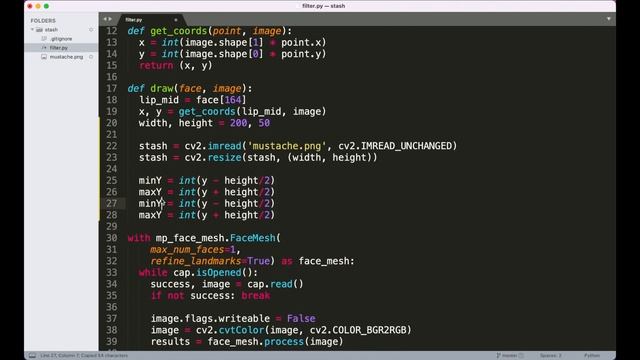Click the git status badge on the stash folder
This screenshot has height=360, width=640.
pos(91,30)
